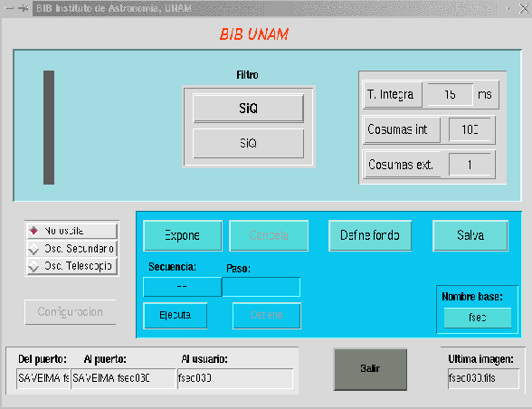Click the 'Ultima imagen:' label

coord(480,358)
